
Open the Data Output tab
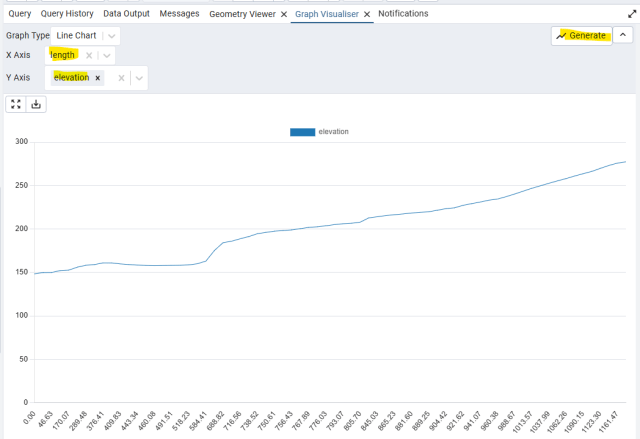pyautogui.click(x=126, y=14)
